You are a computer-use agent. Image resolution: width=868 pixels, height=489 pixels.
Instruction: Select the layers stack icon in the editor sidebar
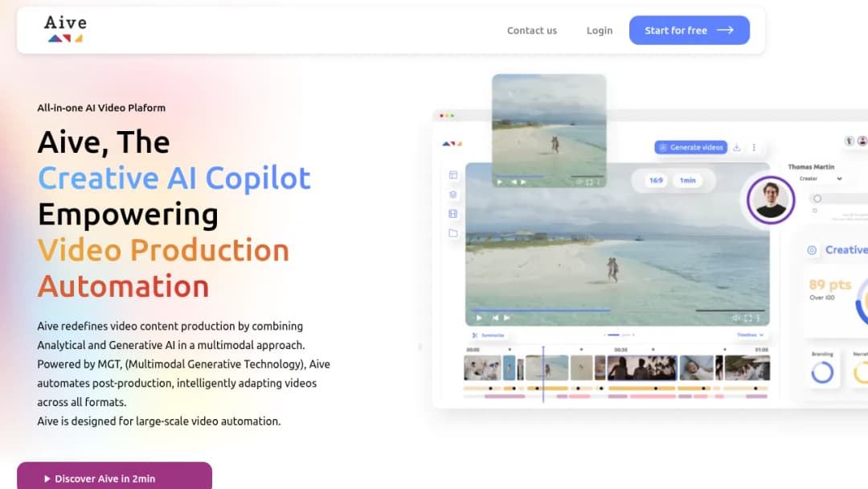(452, 195)
